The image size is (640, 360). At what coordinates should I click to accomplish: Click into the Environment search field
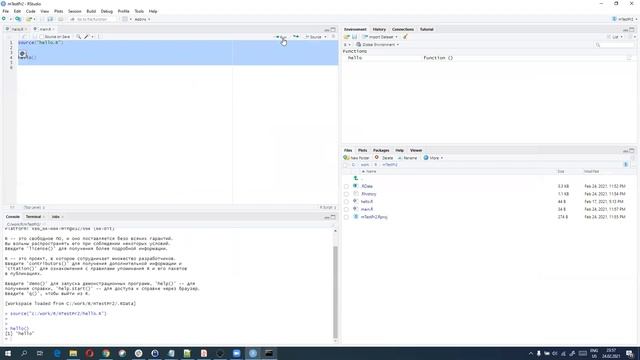point(614,44)
